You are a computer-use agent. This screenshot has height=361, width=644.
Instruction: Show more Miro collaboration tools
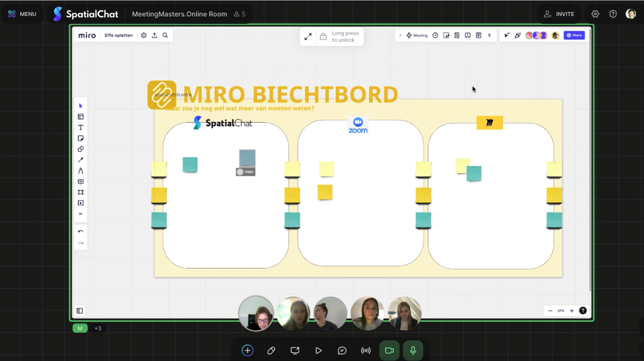pyautogui.click(x=489, y=35)
